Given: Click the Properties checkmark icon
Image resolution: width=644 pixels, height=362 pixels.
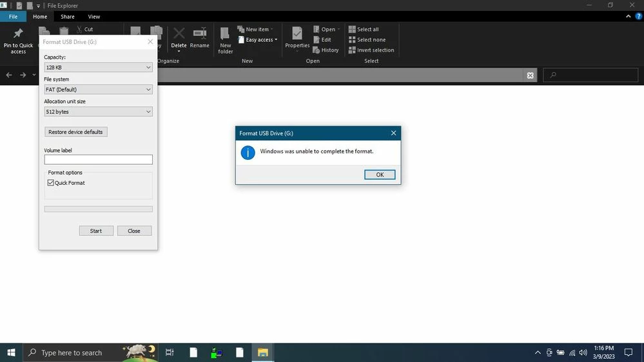Looking at the screenshot, I should tap(297, 33).
